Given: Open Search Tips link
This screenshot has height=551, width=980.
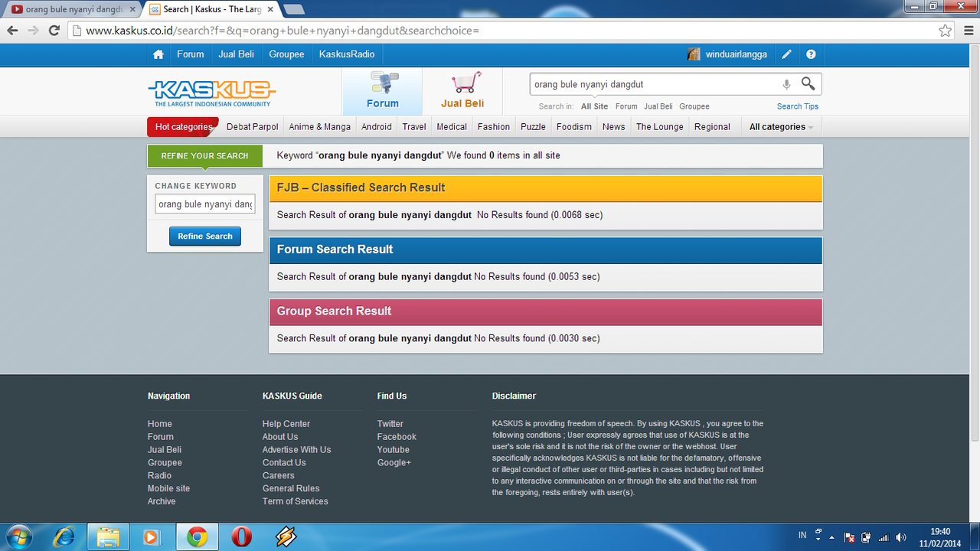Looking at the screenshot, I should (798, 106).
